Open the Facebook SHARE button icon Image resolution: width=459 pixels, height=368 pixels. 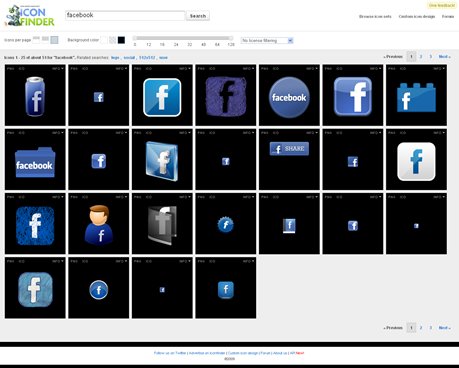289,149
